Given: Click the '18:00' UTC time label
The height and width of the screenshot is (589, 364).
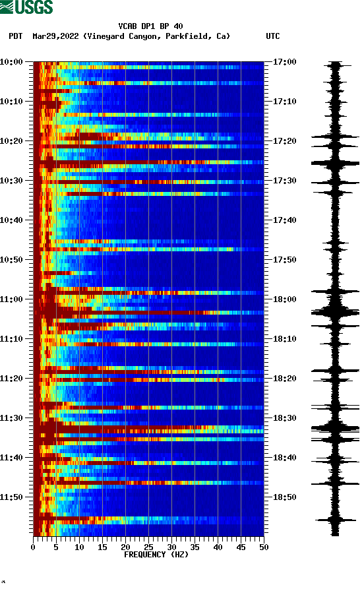Looking at the screenshot, I should (x=285, y=299).
